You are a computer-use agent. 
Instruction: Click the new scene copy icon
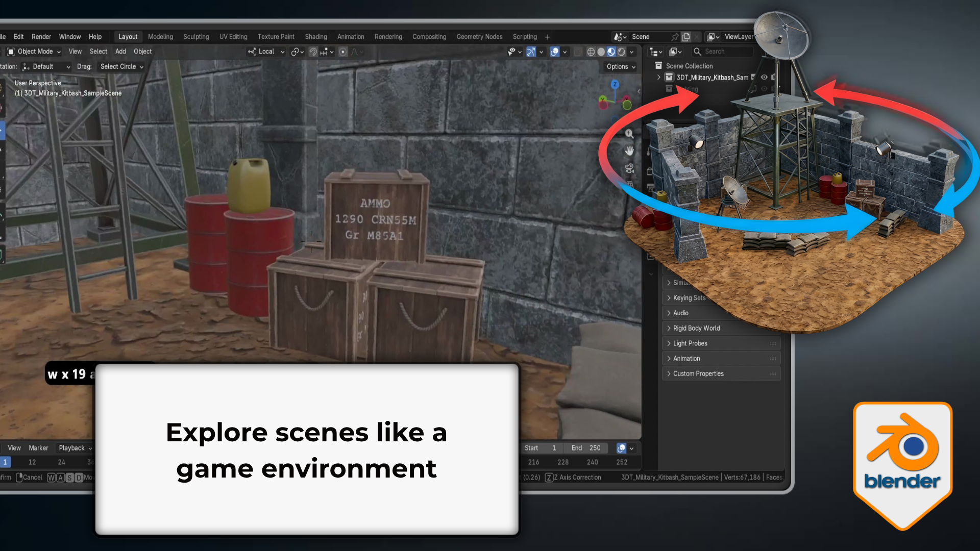pyautogui.click(x=686, y=37)
